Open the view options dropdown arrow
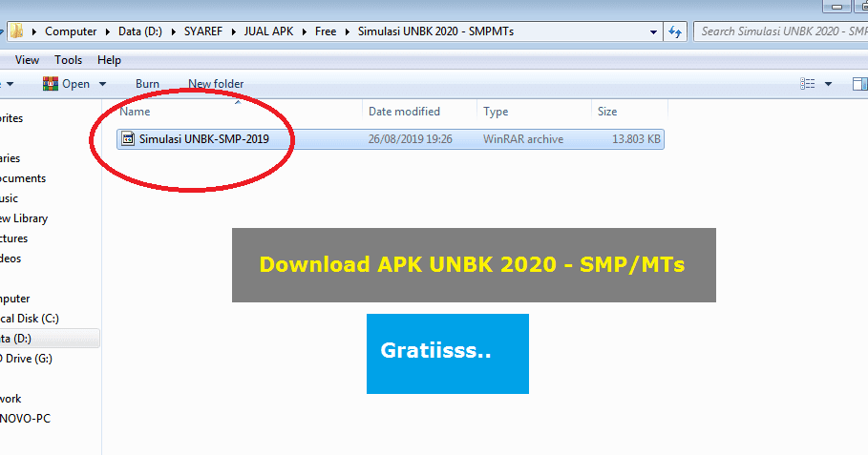Viewport: 868px width, 455px height. tap(828, 84)
